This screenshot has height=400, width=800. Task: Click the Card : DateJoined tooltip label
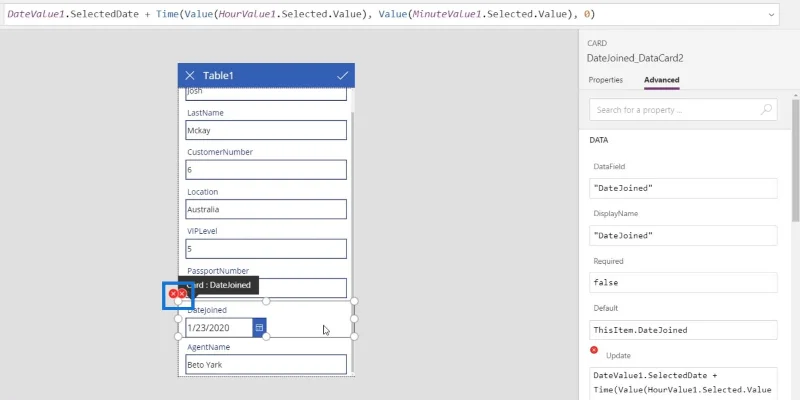[x=218, y=285]
